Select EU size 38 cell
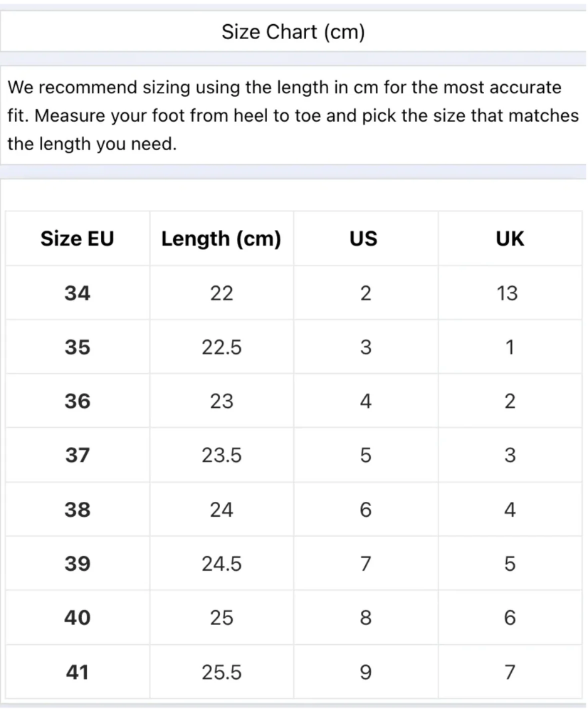Image resolution: width=588 pixels, height=709 pixels. (x=77, y=509)
